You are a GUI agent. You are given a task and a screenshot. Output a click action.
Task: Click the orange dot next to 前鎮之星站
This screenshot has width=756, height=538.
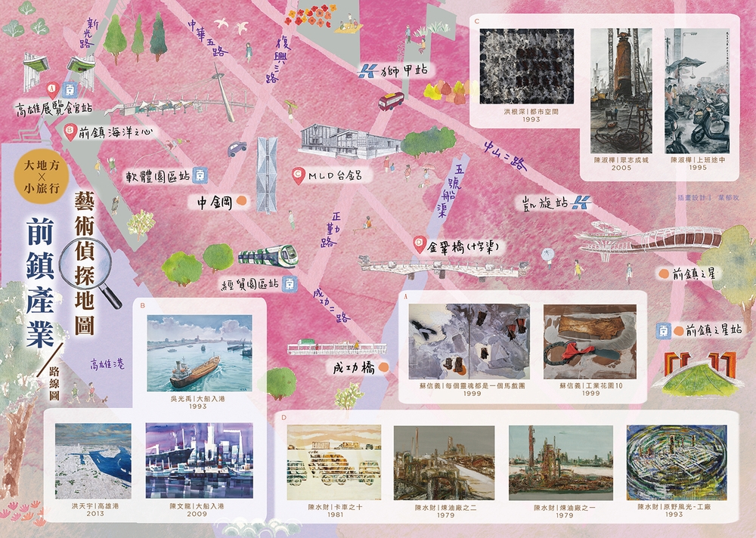(679, 331)
